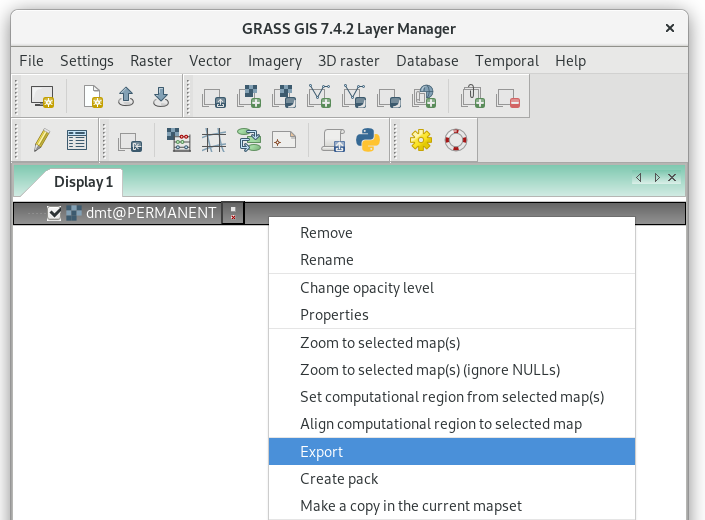The image size is (705, 520).
Task: Add vector map layer icon
Action: [319, 97]
